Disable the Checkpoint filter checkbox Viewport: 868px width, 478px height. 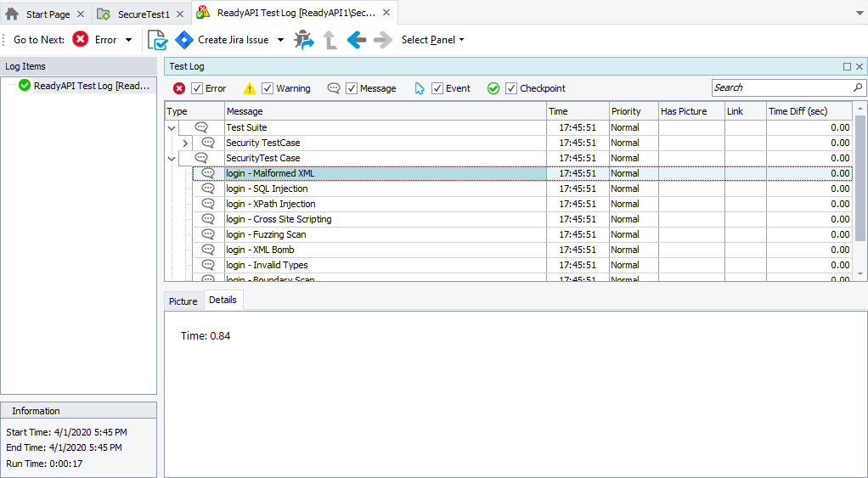[x=511, y=88]
